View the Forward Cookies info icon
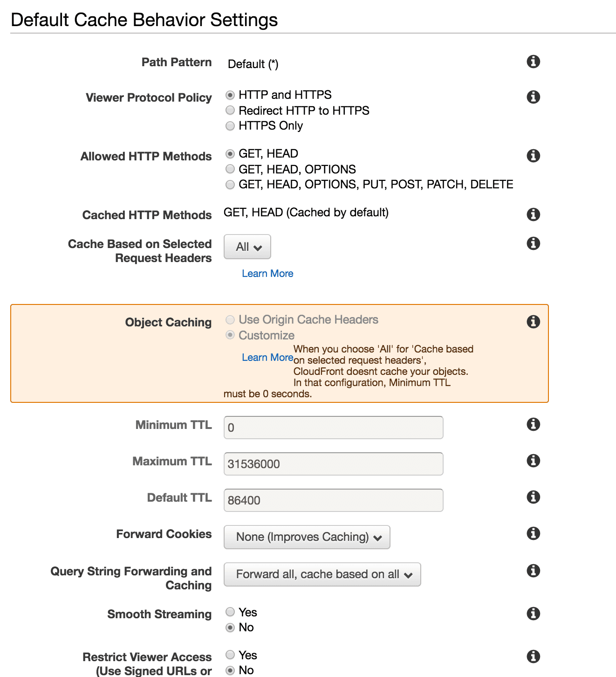616x677 pixels. (533, 533)
